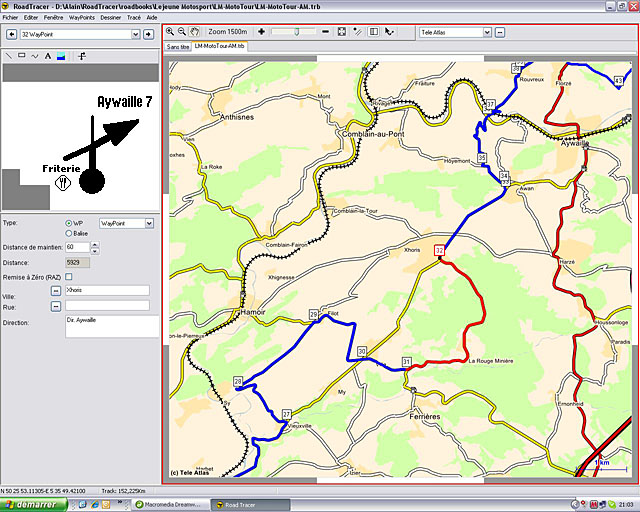Select the road junction tool
640x512 pixels.
pos(82,56)
